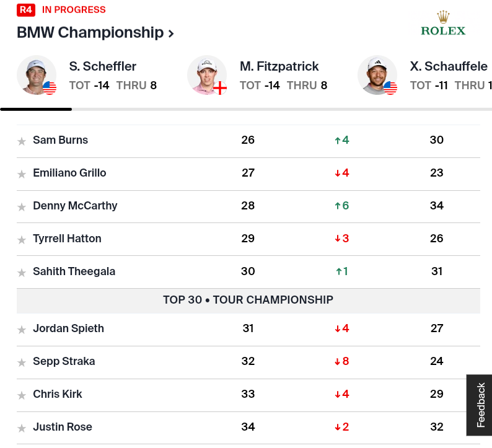Click Jordan Spieth's star icon
Viewport: 492px width, 448px height.
coord(22,330)
